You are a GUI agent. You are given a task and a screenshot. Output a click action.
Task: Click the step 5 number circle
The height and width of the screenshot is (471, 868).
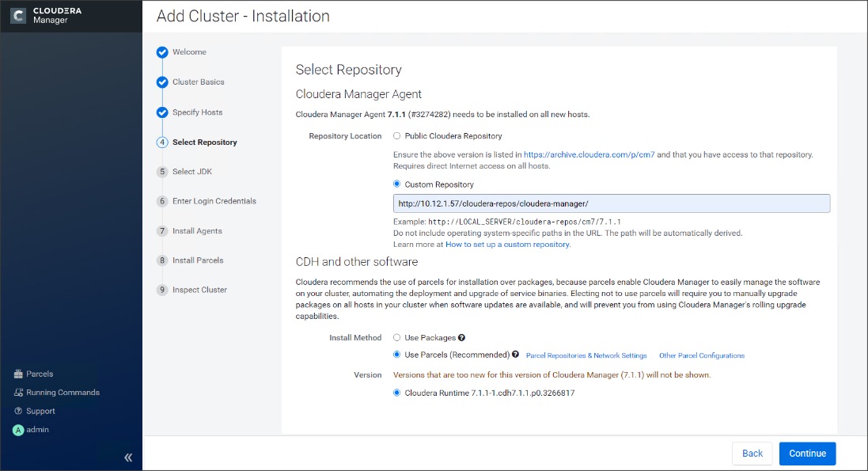point(162,172)
